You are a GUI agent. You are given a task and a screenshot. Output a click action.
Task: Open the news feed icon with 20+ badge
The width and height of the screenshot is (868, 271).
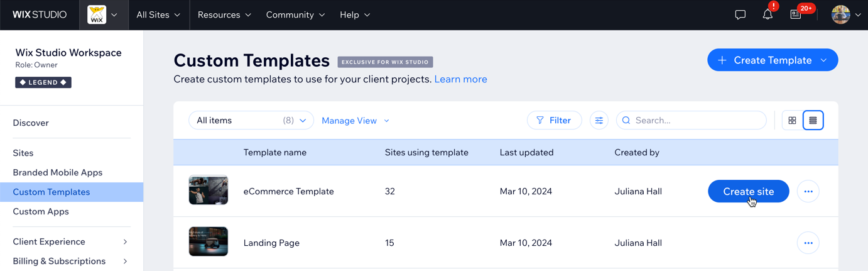tap(796, 14)
